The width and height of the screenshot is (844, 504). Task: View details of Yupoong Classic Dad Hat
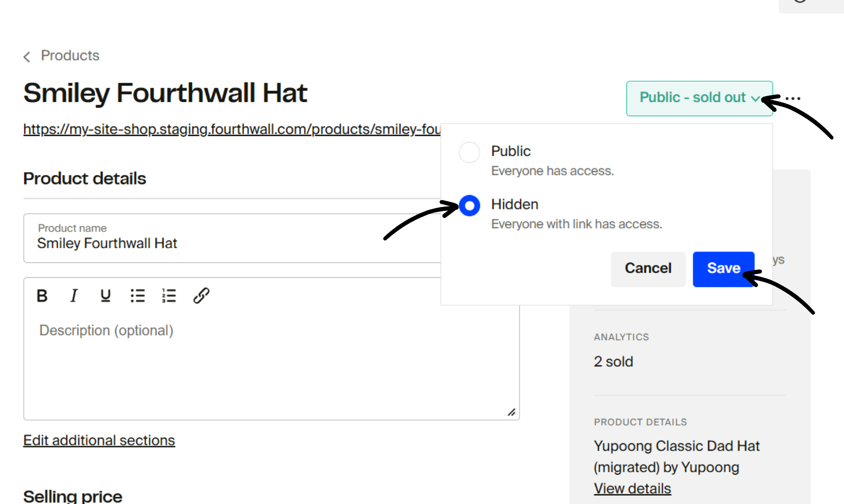point(632,488)
